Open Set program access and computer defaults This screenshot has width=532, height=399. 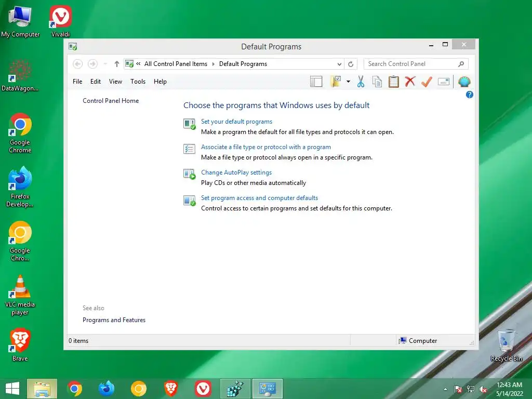pos(259,198)
